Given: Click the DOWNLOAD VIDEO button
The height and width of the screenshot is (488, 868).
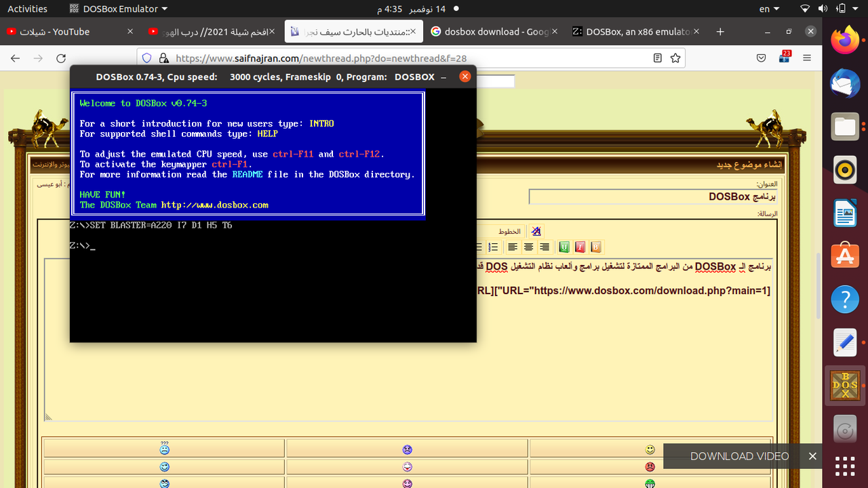Looking at the screenshot, I should point(739,456).
